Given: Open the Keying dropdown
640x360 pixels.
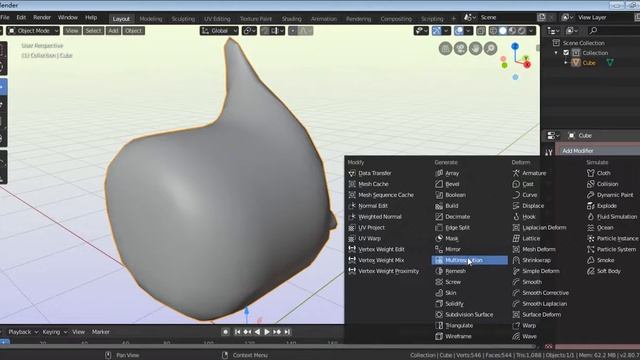Looking at the screenshot, I should click(x=55, y=332).
